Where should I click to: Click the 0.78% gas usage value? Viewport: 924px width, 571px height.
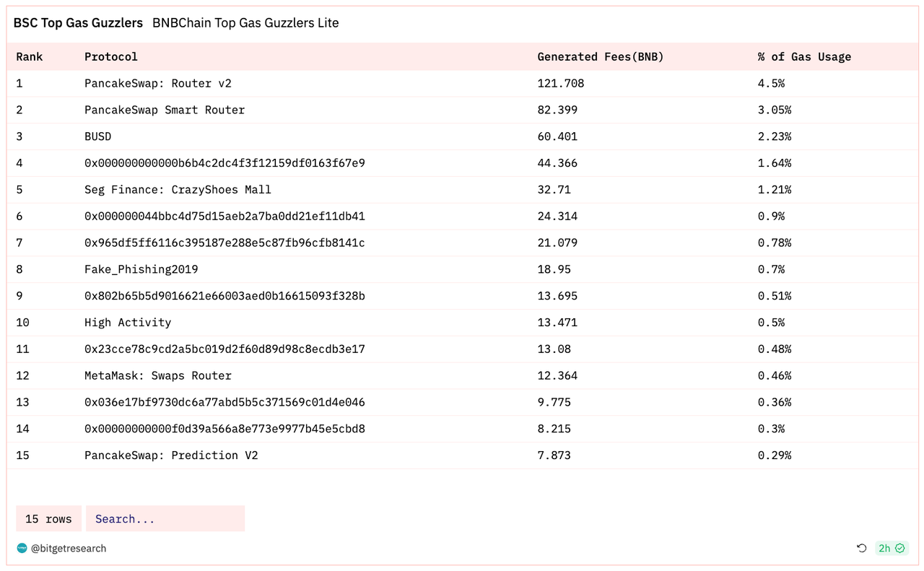[x=775, y=243]
